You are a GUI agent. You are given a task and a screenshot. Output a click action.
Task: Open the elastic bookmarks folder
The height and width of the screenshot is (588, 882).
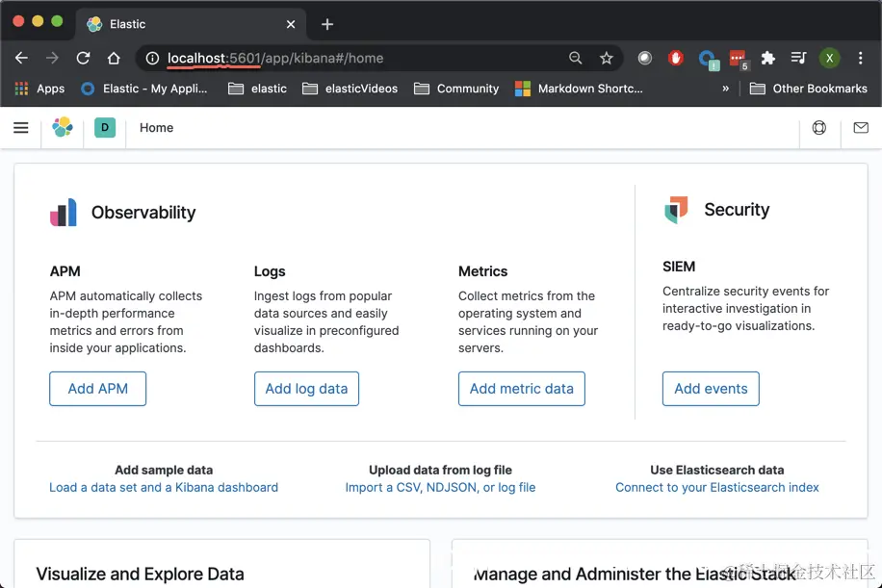pos(258,89)
